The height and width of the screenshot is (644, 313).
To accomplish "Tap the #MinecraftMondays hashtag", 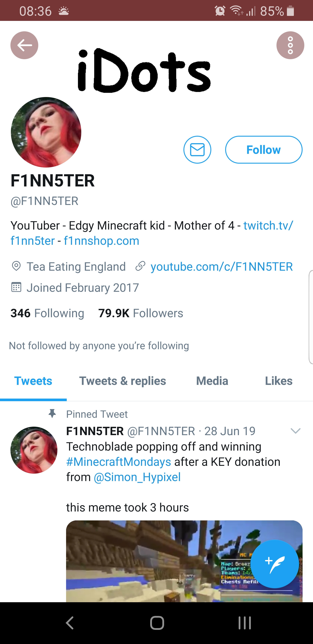I will coord(119,462).
